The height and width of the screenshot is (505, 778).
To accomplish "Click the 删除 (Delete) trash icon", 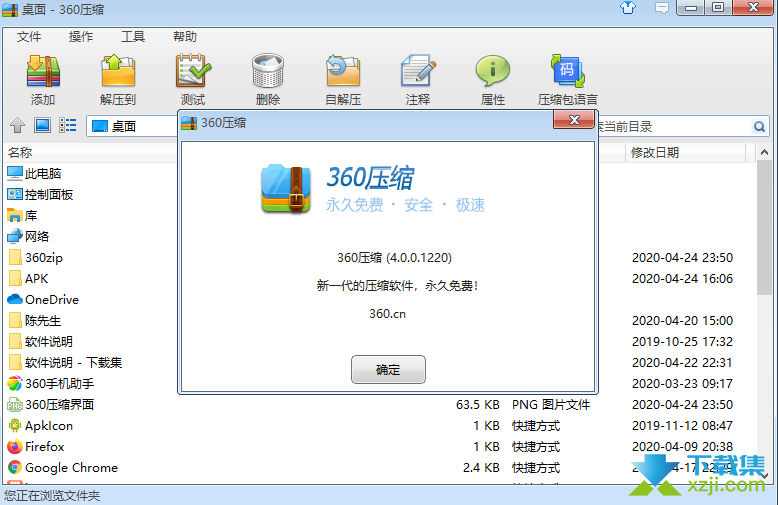I will (268, 71).
